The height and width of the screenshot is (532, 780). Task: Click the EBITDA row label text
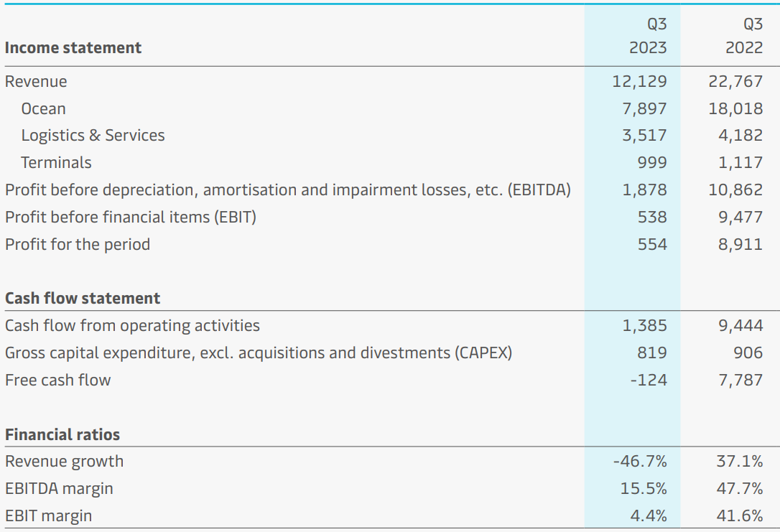coord(287,190)
